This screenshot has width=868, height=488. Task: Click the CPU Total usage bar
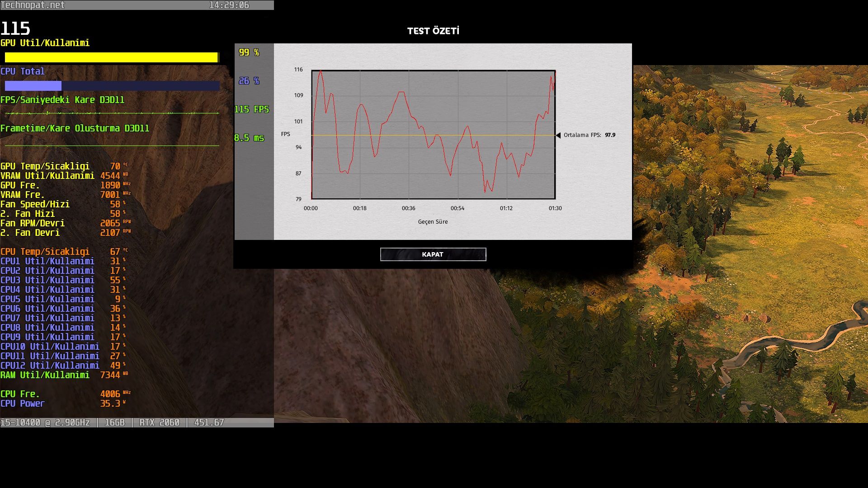111,86
